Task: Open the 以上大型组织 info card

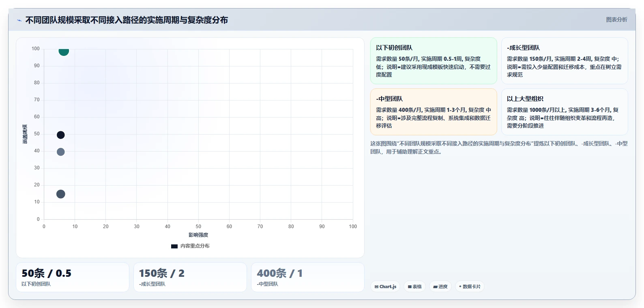Action: point(565,112)
